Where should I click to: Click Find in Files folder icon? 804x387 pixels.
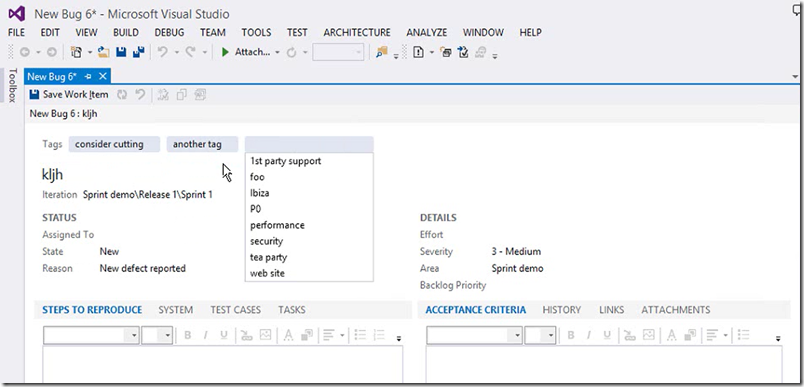click(x=381, y=52)
